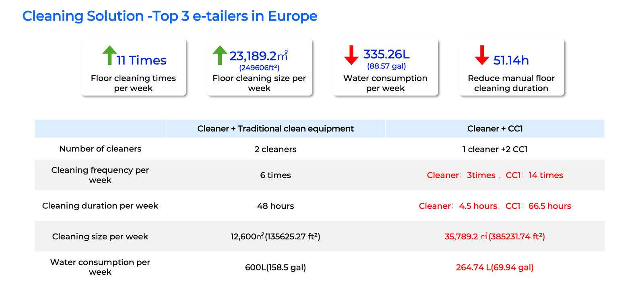Click the Cleaner + CC1 column header
Image resolution: width=644 pixels, height=295 pixels.
coord(495,129)
